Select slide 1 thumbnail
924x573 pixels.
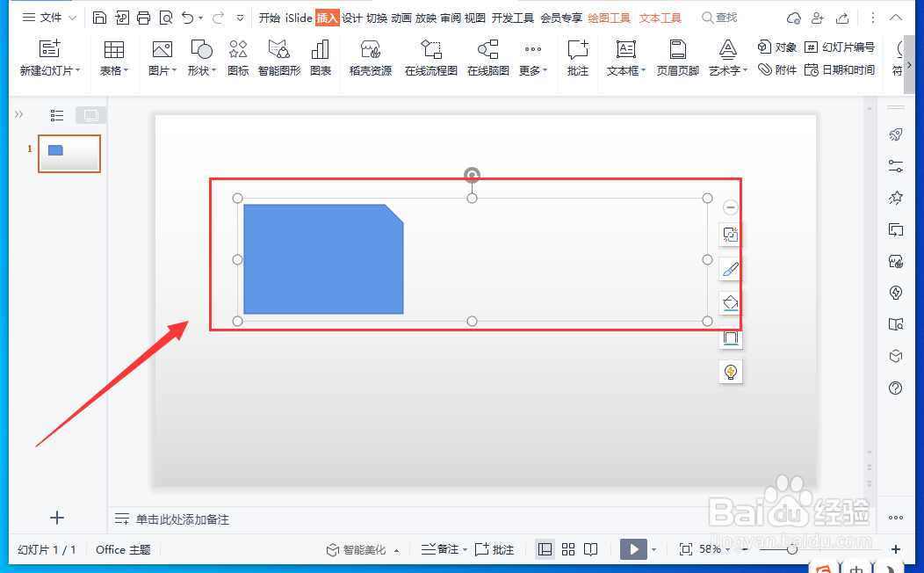pos(69,154)
